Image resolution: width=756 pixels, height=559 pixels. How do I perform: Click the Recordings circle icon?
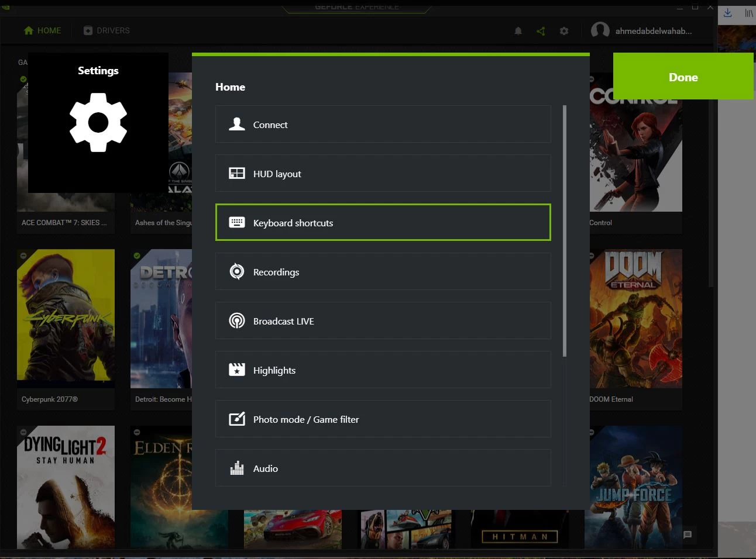[x=236, y=271]
